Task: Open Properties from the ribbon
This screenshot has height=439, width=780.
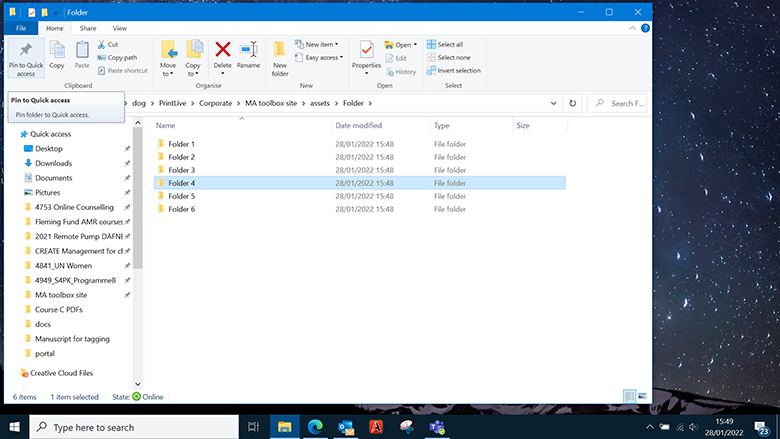Action: [x=366, y=52]
